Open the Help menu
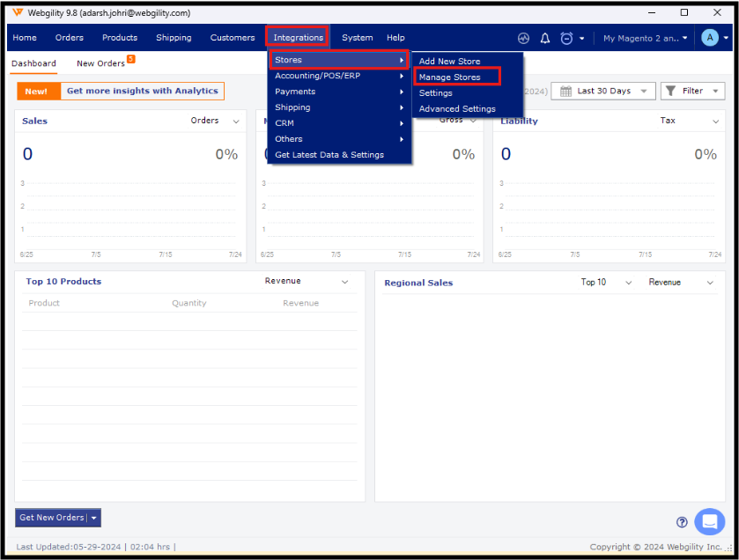 [395, 38]
